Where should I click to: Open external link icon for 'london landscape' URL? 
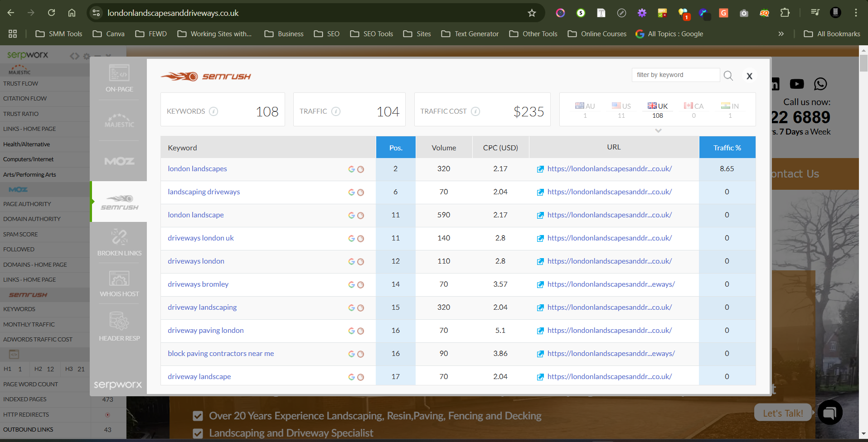click(x=540, y=216)
